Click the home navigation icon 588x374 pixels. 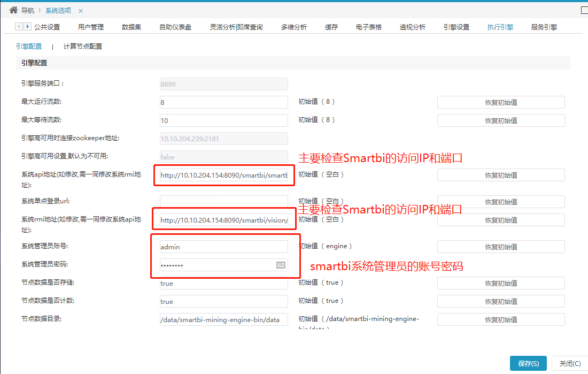click(13, 10)
